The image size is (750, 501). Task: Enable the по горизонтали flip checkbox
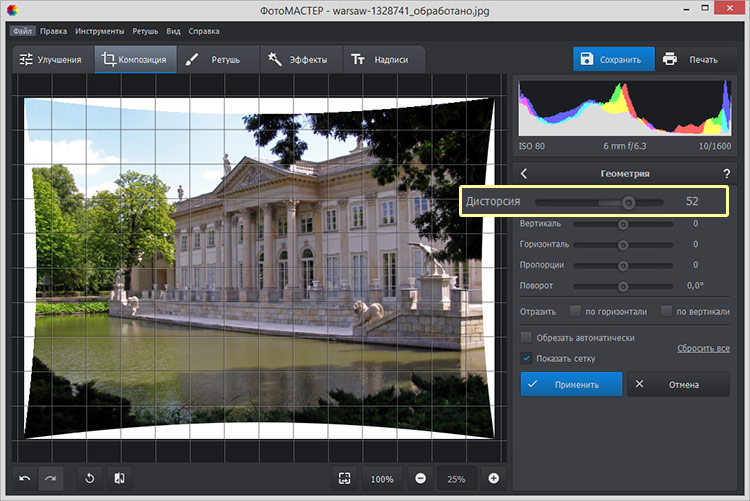(x=575, y=311)
